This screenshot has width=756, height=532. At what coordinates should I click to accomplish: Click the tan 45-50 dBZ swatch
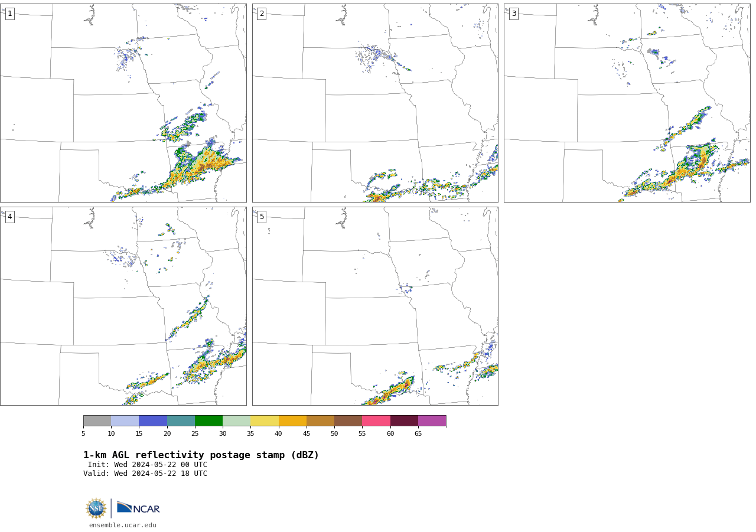(320, 420)
